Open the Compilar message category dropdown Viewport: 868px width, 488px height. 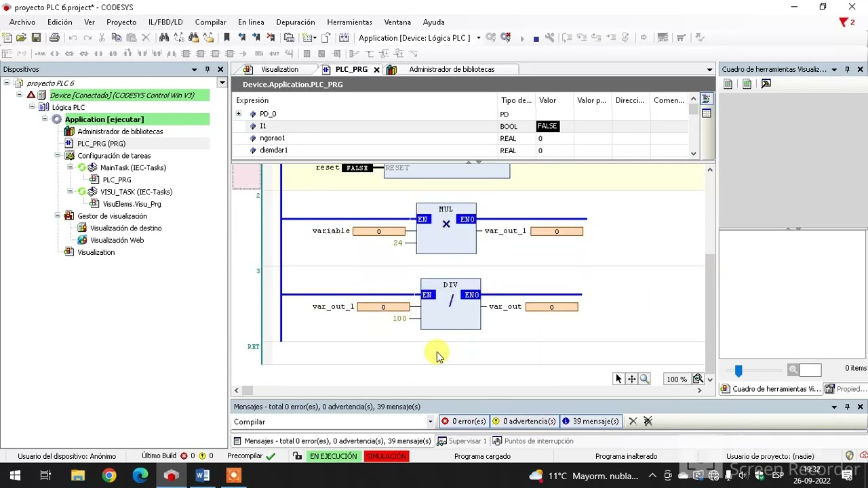[x=430, y=422]
